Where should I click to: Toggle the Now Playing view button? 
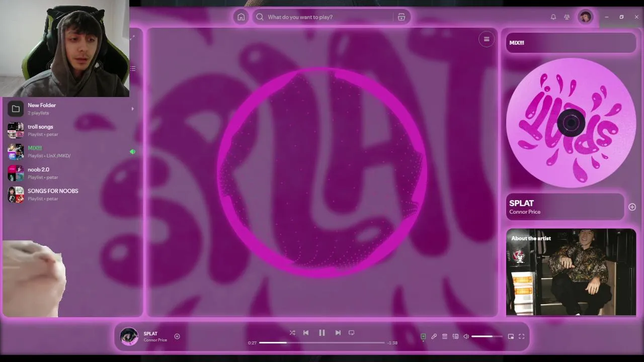tap(423, 336)
